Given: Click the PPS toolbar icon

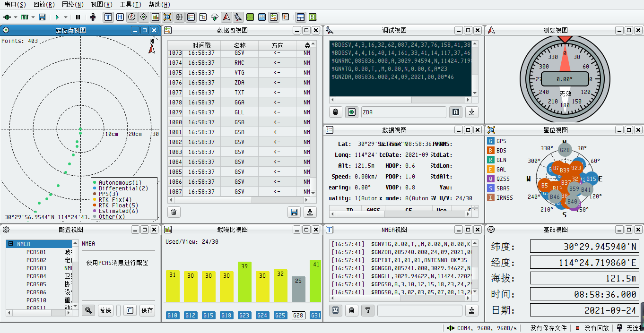Looking at the screenshot, I should 261,17.
